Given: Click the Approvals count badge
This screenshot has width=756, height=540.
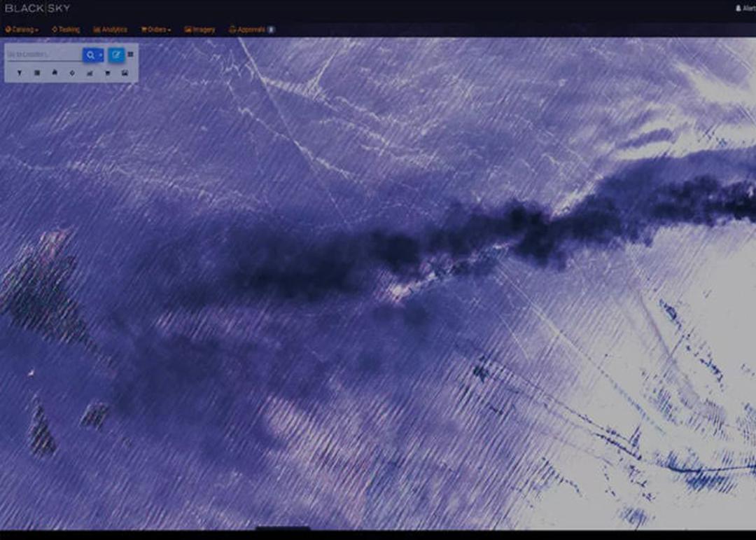Looking at the screenshot, I should [x=271, y=30].
